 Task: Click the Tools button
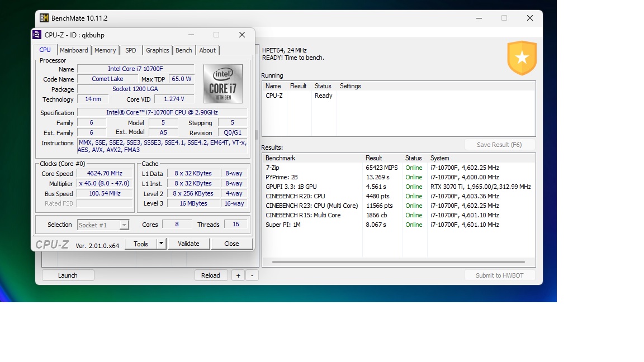pos(141,244)
